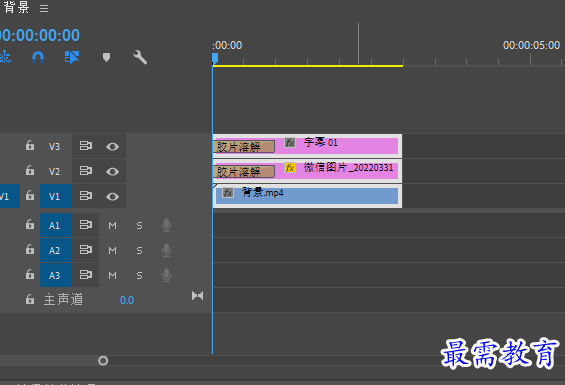Toggle lock on video track V1
Viewport: 565px width, 385px height.
(x=30, y=196)
